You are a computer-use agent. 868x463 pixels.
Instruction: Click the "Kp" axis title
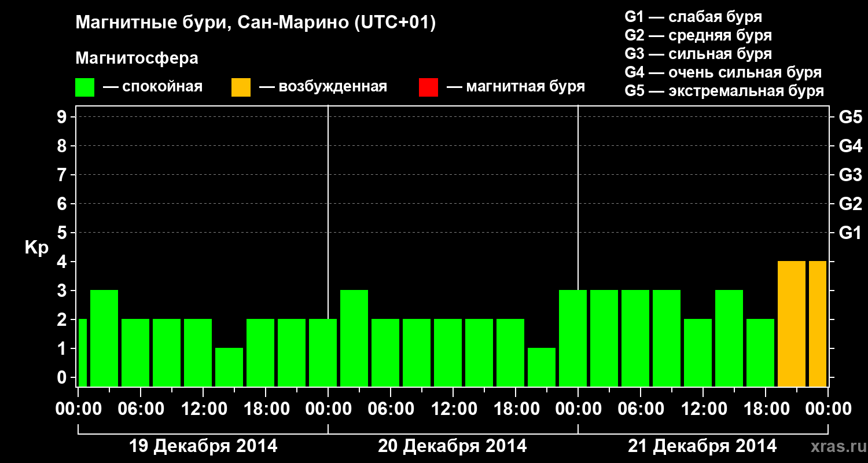pyautogui.click(x=36, y=247)
